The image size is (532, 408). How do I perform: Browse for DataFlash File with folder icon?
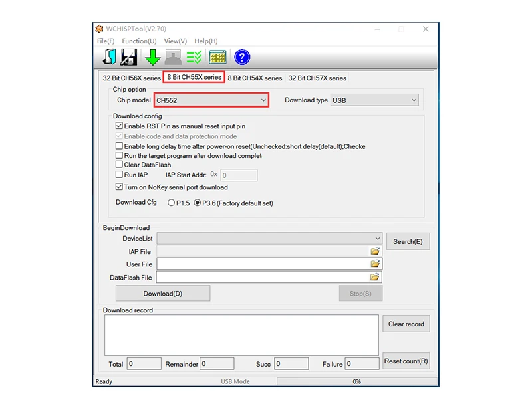pos(375,277)
